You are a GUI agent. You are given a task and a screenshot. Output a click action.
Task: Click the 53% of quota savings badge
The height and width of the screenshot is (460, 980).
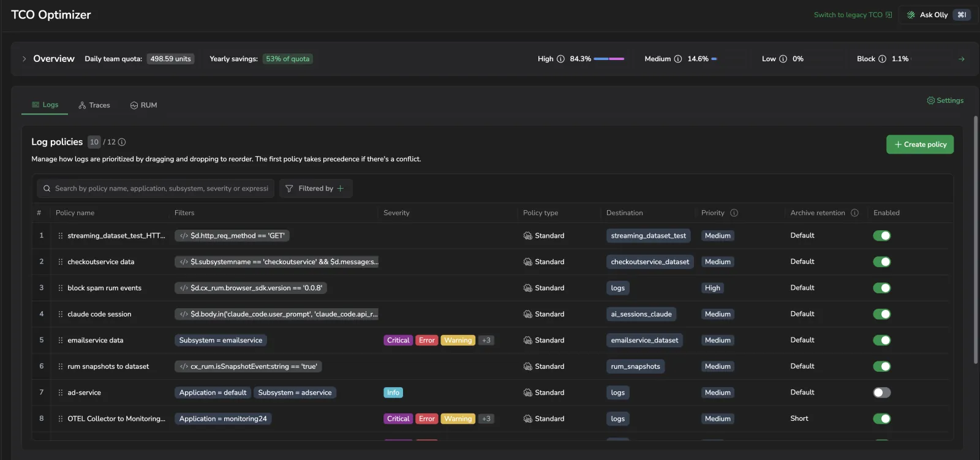288,59
